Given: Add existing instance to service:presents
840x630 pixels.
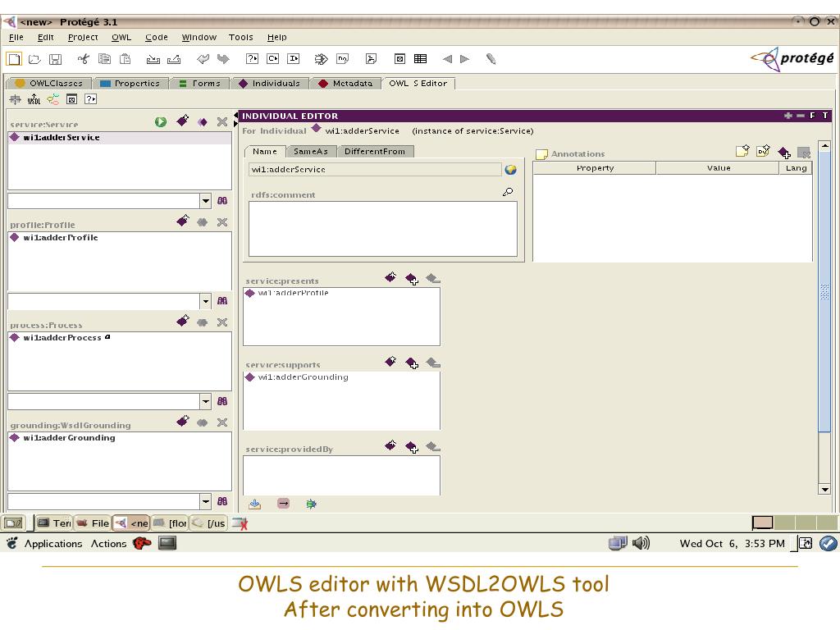Looking at the screenshot, I should pos(412,279).
